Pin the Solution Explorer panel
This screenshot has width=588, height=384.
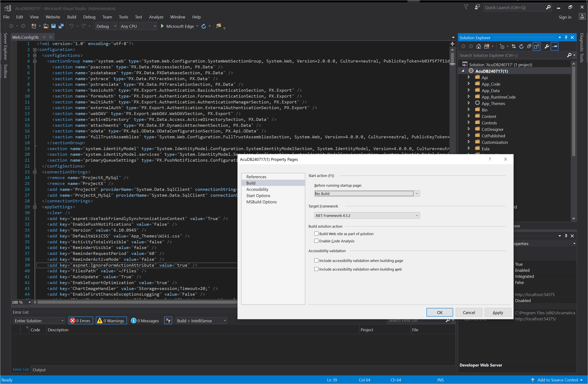pos(566,38)
